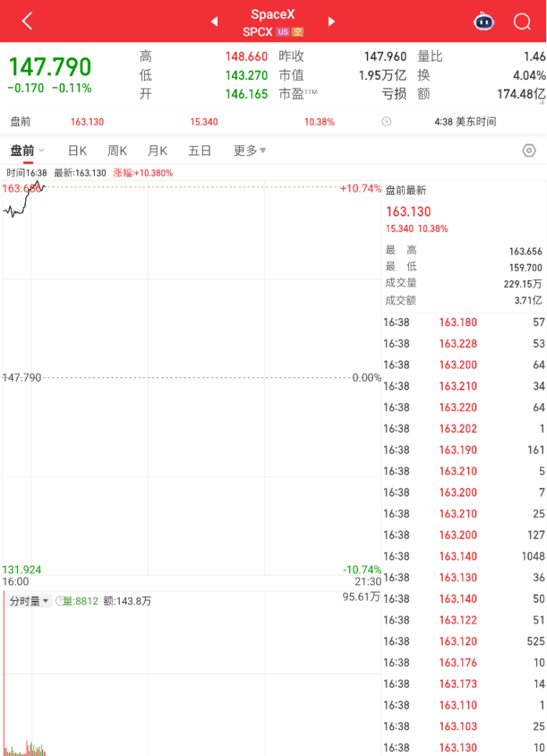Select the trade row at 163.202

click(x=464, y=429)
